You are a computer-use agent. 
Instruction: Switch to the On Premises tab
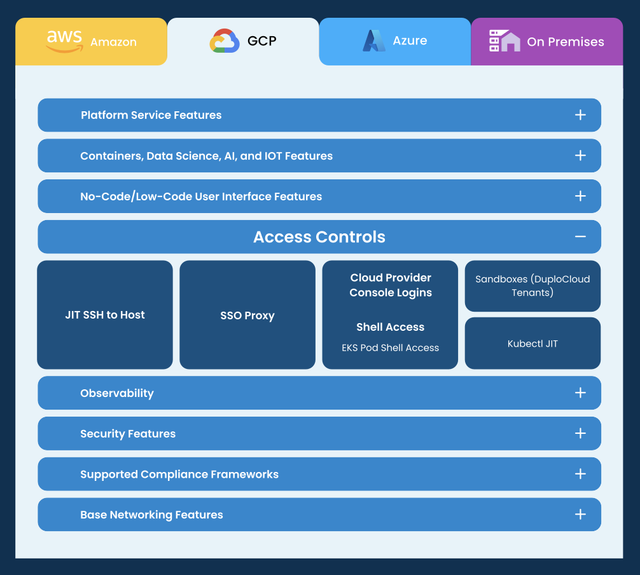[547, 41]
